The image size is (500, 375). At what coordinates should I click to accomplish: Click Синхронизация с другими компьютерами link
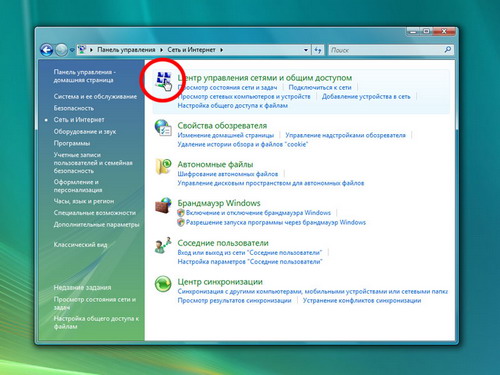(312, 291)
